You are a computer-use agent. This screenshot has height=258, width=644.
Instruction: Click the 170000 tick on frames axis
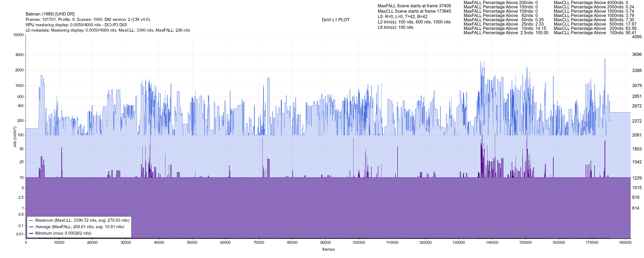click(x=592, y=243)
